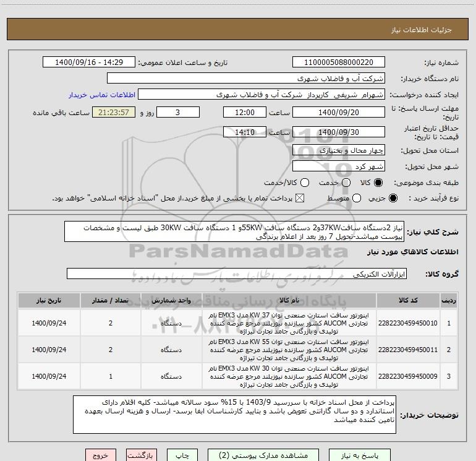Image resolution: width=476 pixels, height=461 pixels.
Task: Select the خدمت radio button
Action: [346, 183]
